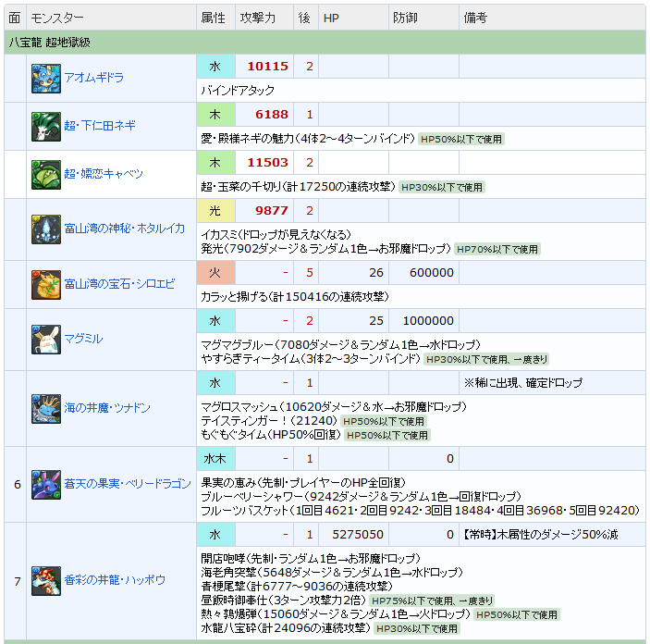This screenshot has height=644, width=650.
Task: Click the 富山湾の神秘･ホタルイカ monster icon
Action: pos(46,229)
